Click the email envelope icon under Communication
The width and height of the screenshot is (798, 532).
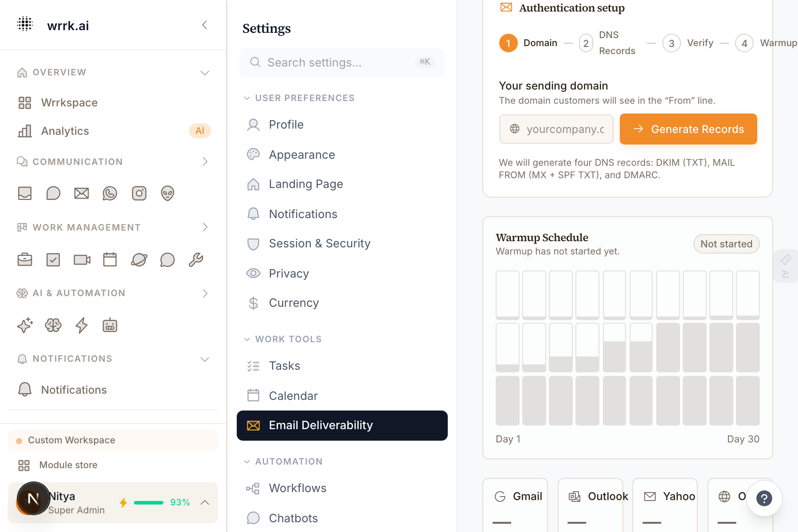pos(82,193)
